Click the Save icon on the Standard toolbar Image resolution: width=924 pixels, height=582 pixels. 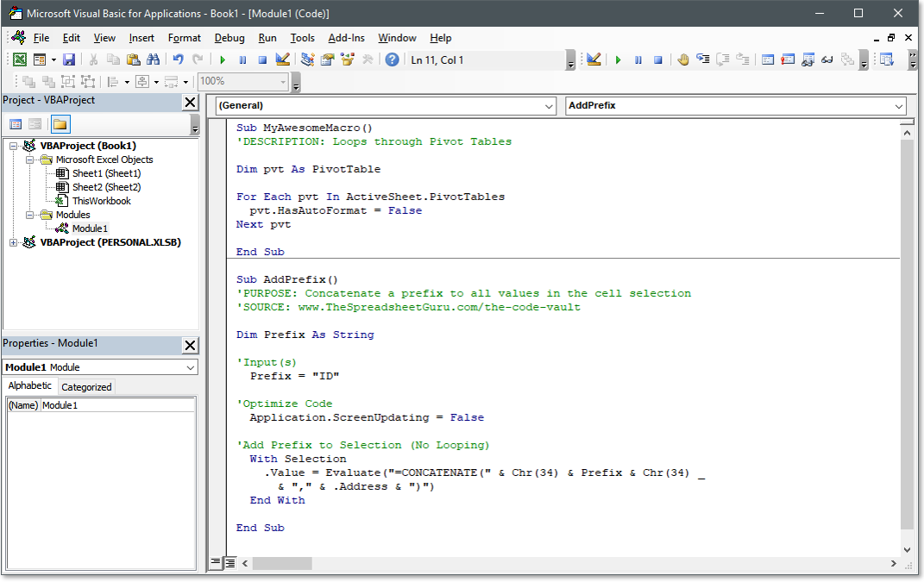coord(68,59)
